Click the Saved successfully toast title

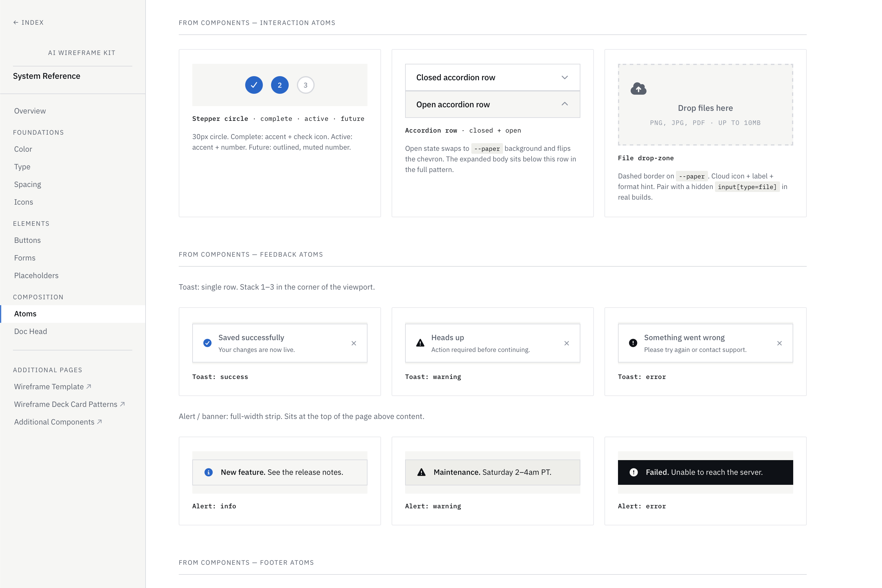[x=251, y=338]
